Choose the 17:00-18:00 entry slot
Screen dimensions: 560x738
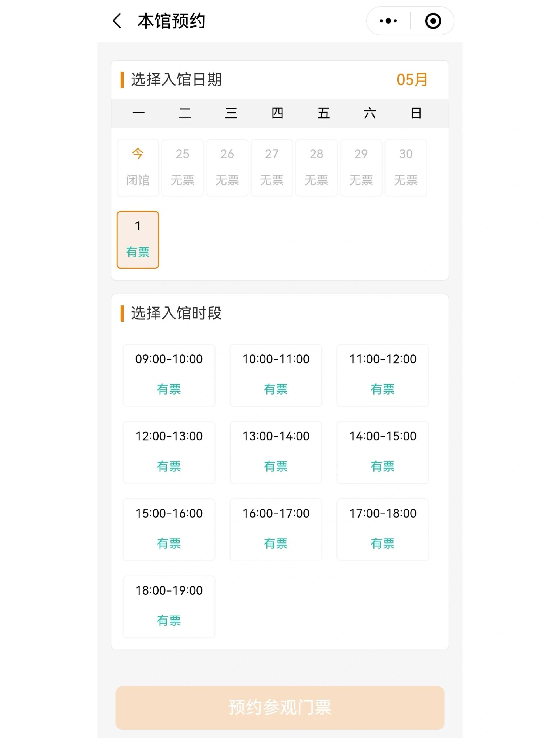(x=383, y=529)
